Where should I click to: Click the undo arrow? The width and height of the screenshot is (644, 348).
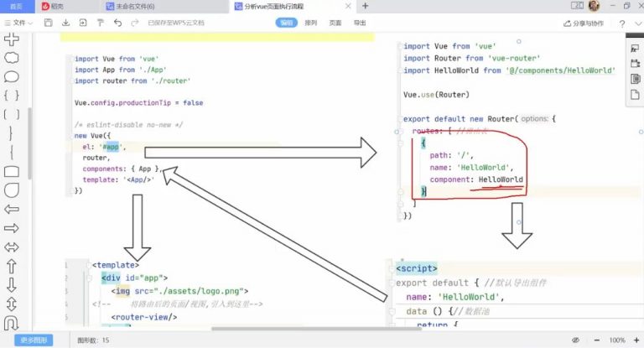117,23
